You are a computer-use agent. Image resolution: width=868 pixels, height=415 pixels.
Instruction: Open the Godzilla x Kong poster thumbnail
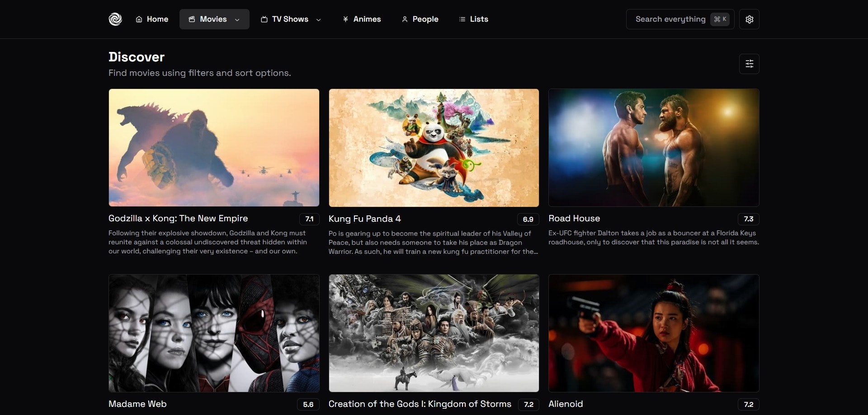click(214, 148)
